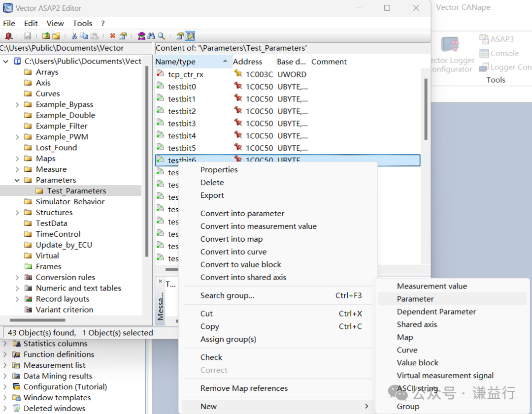Click the Conversion rules node icon

pos(29,277)
